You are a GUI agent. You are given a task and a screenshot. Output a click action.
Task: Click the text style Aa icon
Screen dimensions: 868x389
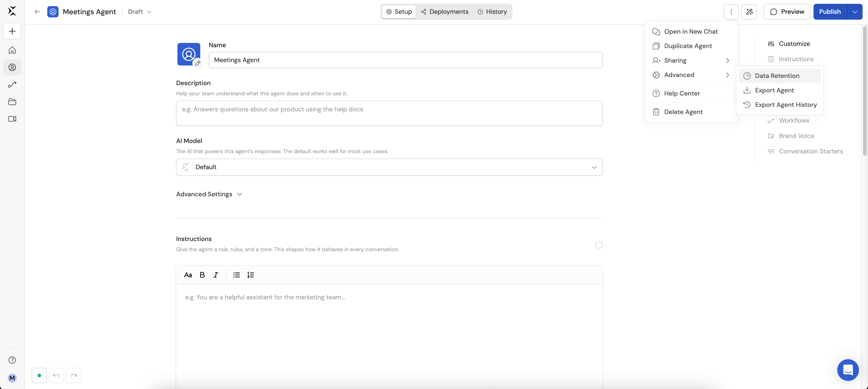(x=188, y=275)
